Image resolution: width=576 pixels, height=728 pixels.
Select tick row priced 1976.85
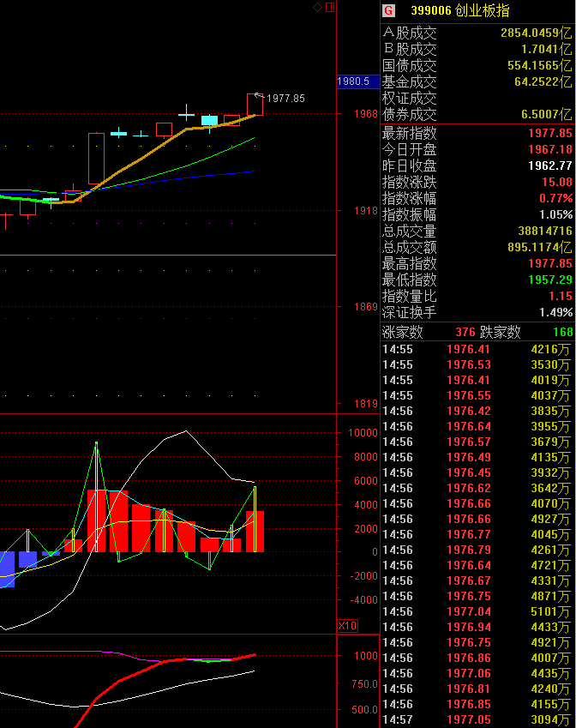[477, 704]
